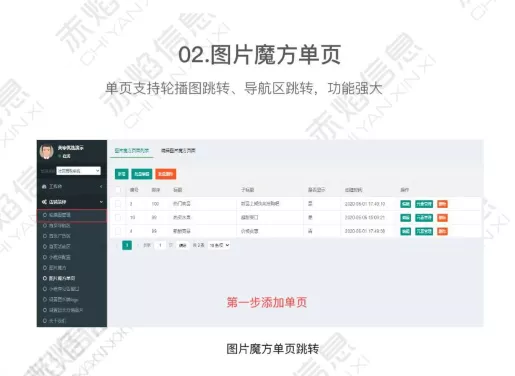The height and width of the screenshot is (376, 515).
Task: Open the per-page count dropdown in pagination
Action: (219, 245)
